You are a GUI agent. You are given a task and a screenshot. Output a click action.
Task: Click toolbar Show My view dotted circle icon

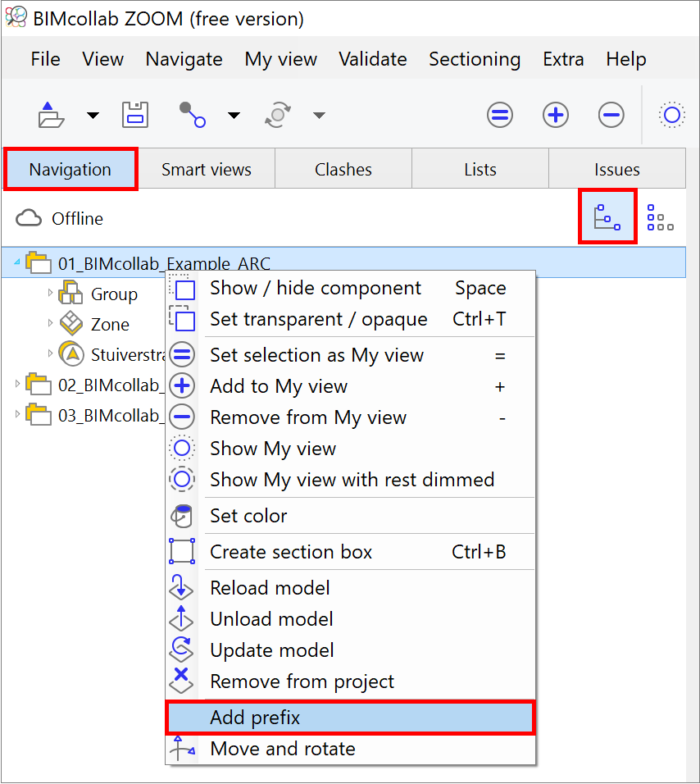(672, 115)
